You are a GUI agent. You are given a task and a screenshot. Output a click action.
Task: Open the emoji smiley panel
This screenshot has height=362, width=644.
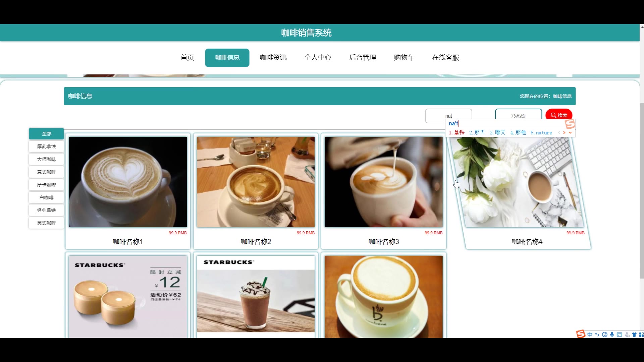(604, 335)
